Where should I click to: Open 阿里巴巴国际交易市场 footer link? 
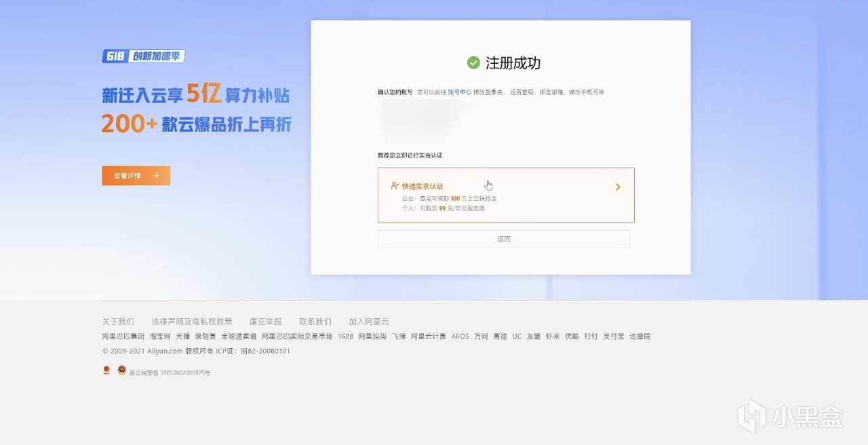(297, 336)
